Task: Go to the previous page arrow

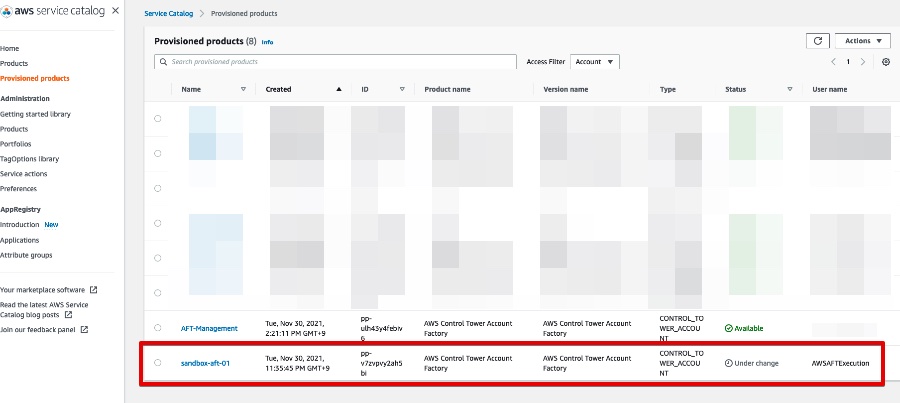Action: [833, 62]
